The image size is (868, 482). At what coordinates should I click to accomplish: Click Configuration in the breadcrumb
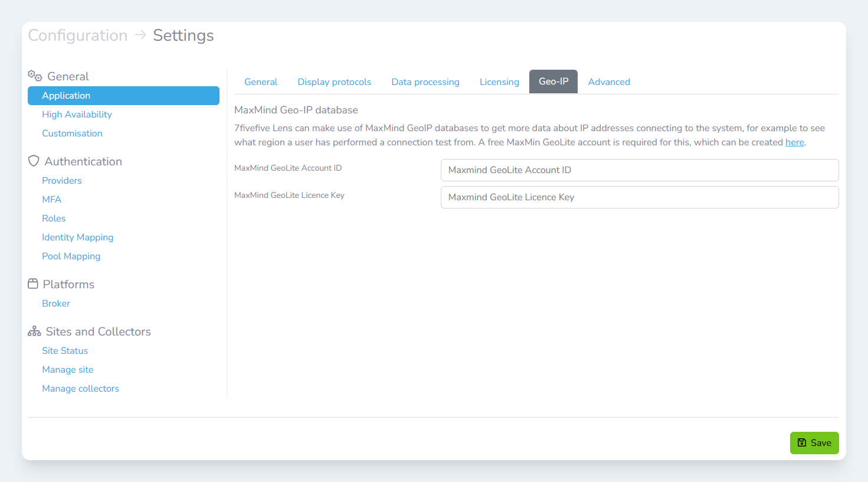pos(78,35)
